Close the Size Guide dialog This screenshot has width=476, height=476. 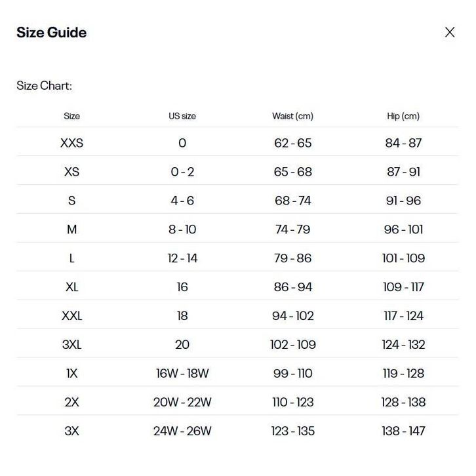pos(450,32)
